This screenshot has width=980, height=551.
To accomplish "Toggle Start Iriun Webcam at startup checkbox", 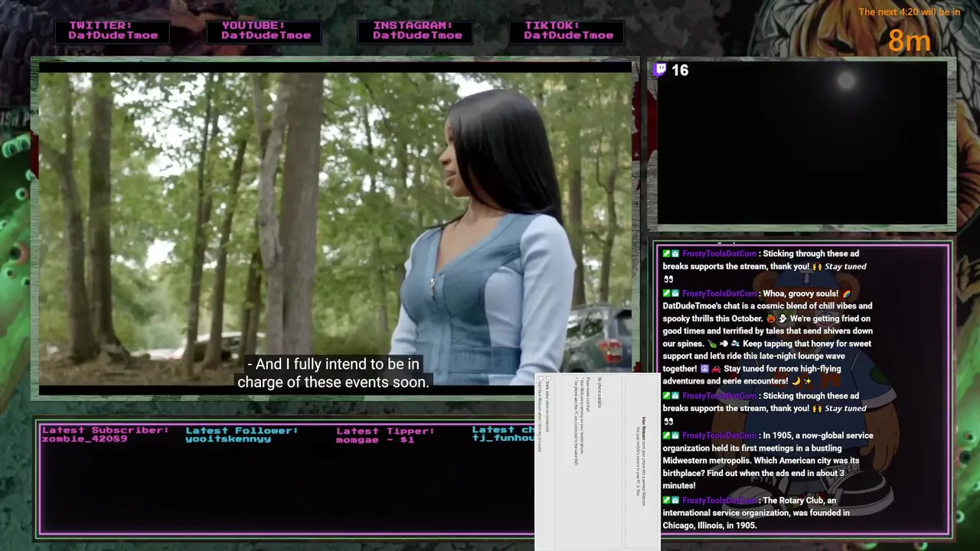I will [540, 378].
